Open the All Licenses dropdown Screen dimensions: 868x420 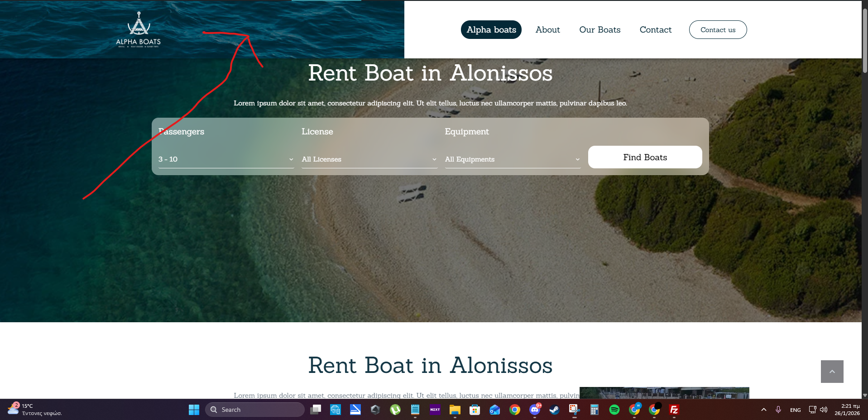369,159
